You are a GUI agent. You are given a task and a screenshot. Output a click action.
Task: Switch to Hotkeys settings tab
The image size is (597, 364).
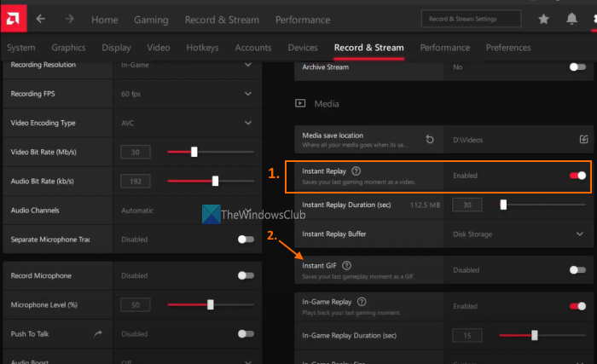[x=203, y=48]
